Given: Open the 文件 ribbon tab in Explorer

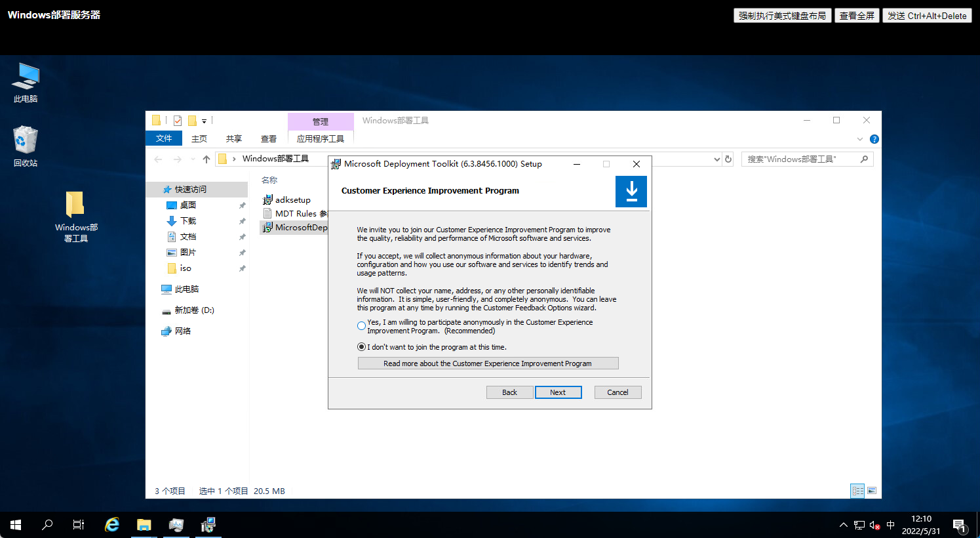Looking at the screenshot, I should tap(164, 138).
